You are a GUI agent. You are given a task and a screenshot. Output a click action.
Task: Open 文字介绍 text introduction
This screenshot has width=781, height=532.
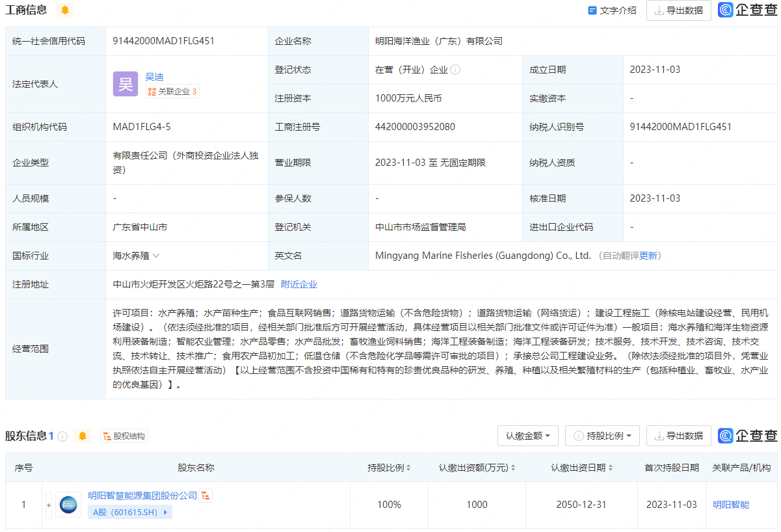pyautogui.click(x=612, y=10)
